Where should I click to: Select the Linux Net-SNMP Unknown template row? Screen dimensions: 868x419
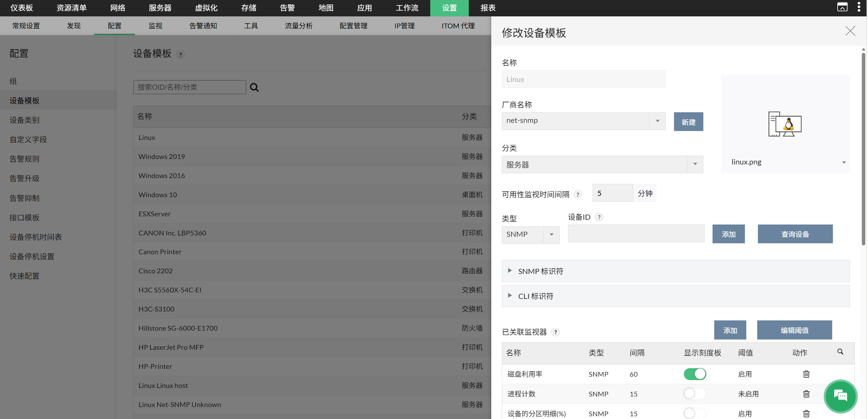(312, 405)
